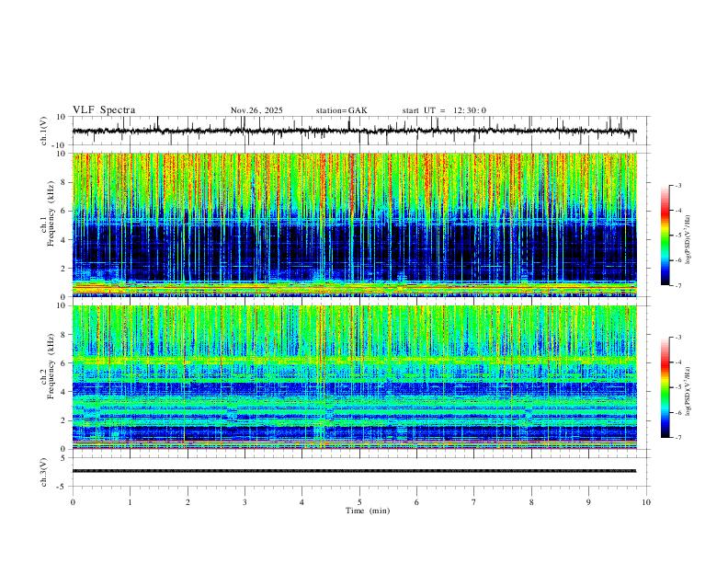Click ch.1 frequency axis tick 8

click(x=64, y=182)
